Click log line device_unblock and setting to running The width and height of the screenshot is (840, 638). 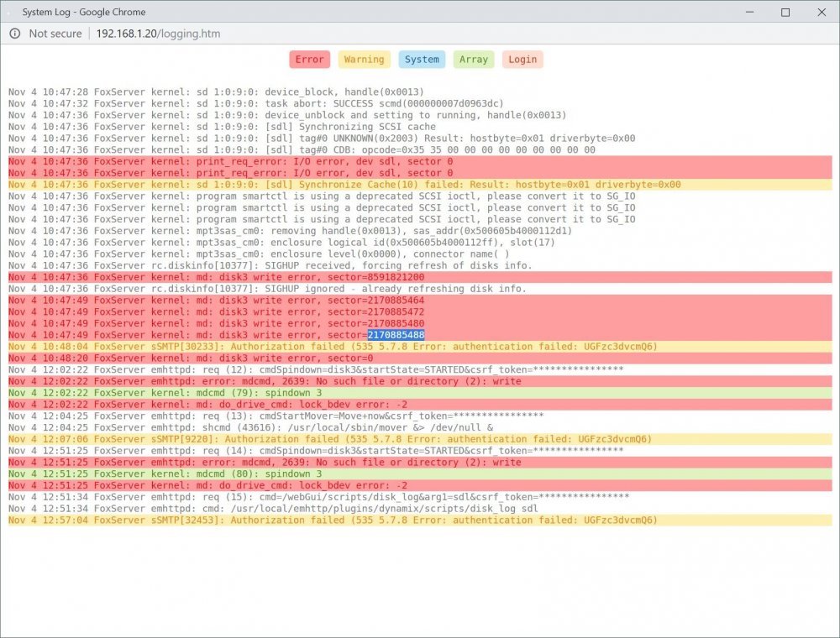(287, 115)
